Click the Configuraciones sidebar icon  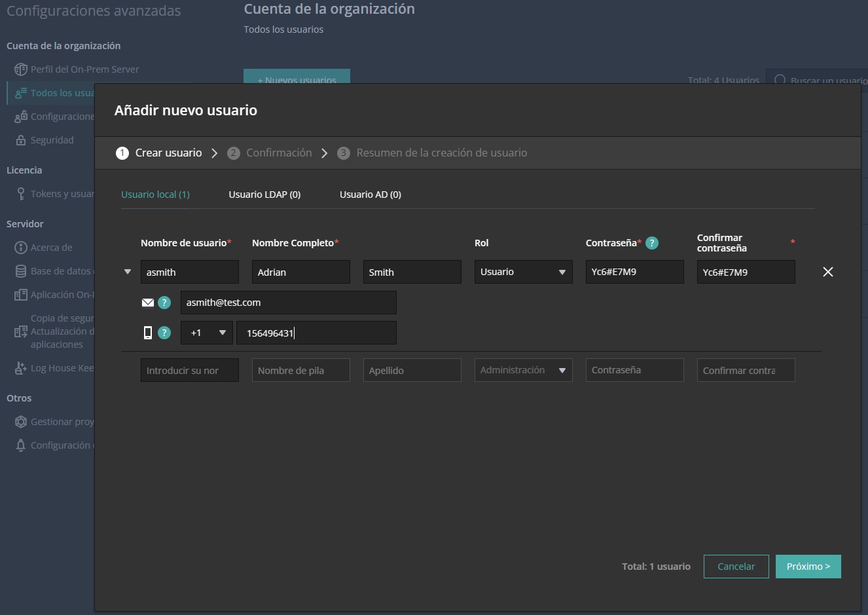tap(20, 117)
